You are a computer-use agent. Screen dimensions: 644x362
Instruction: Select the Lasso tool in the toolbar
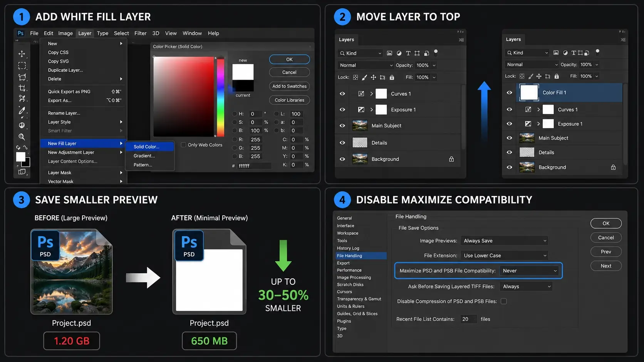22,77
